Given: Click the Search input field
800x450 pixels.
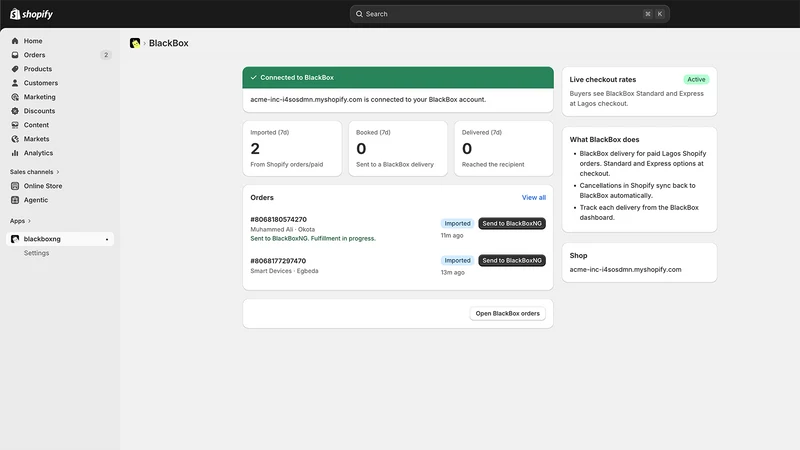Looking at the screenshot, I should (x=510, y=14).
